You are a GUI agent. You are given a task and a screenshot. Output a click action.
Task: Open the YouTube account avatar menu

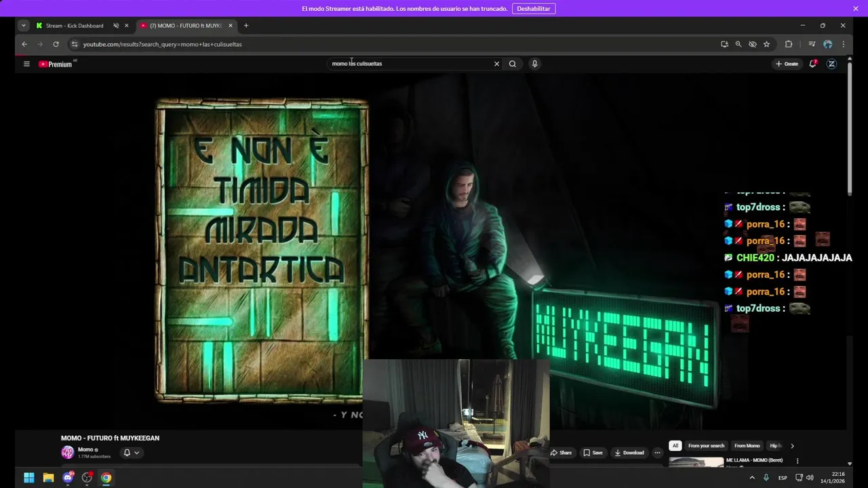coord(831,64)
